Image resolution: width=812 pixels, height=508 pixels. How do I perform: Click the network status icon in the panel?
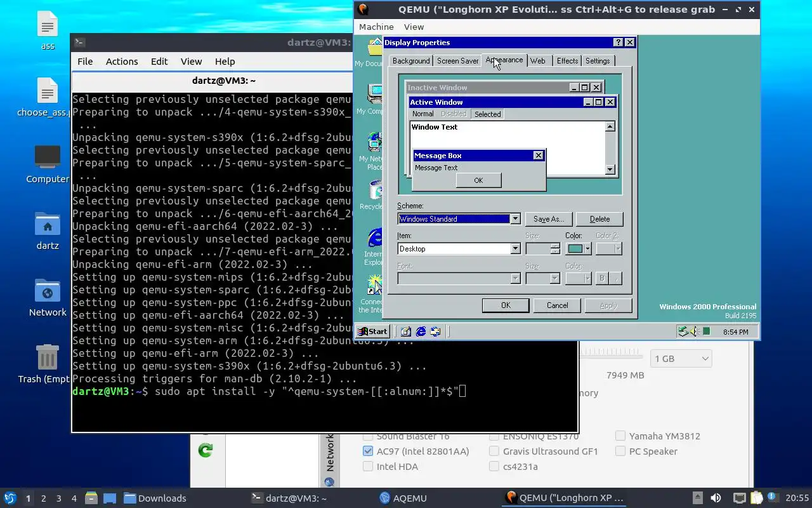pyautogui.click(x=739, y=498)
